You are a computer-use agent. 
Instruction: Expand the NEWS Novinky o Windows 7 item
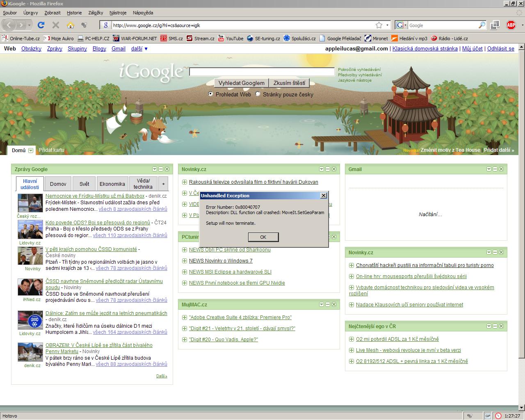(x=185, y=261)
